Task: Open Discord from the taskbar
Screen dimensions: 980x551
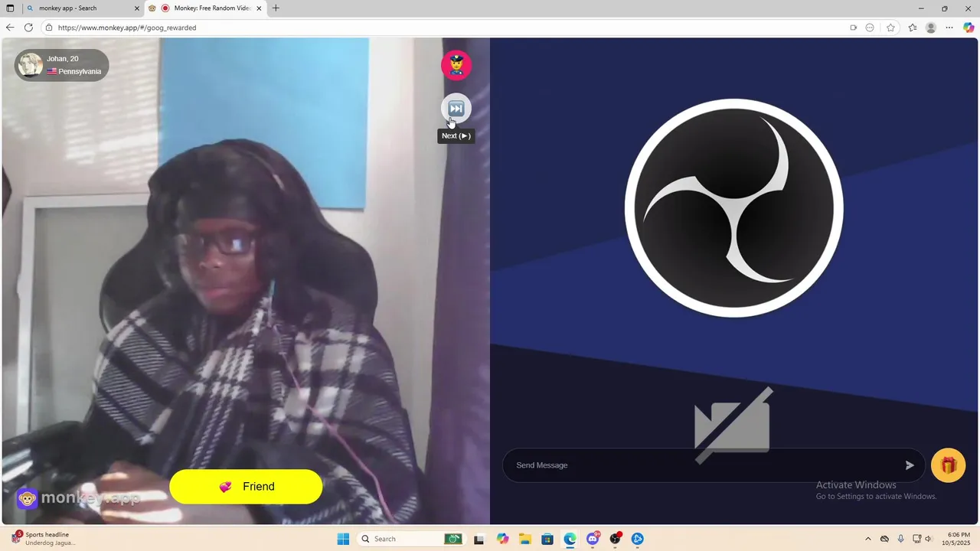Action: (593, 539)
